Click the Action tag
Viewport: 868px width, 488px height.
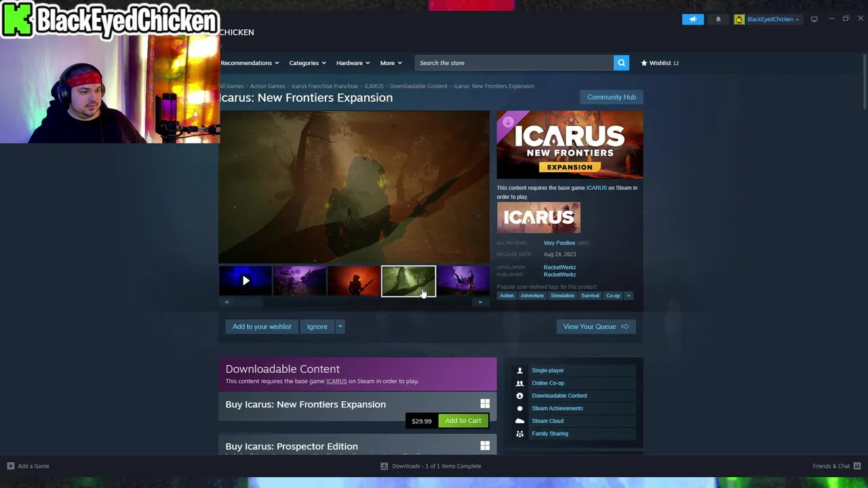pos(507,296)
